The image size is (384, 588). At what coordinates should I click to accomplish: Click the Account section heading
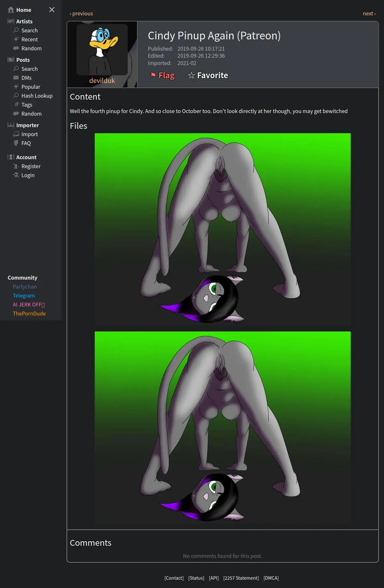(x=26, y=157)
